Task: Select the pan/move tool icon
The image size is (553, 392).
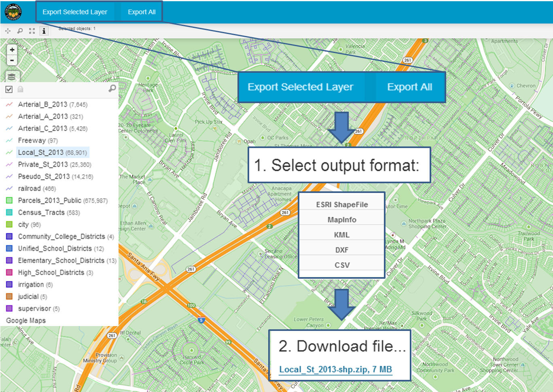Action: [x=8, y=31]
